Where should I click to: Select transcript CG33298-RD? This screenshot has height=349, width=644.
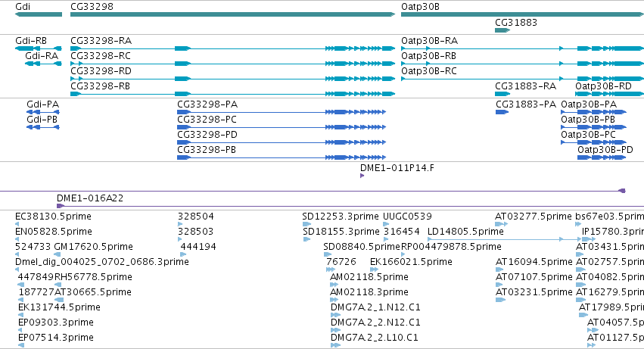tap(101, 71)
